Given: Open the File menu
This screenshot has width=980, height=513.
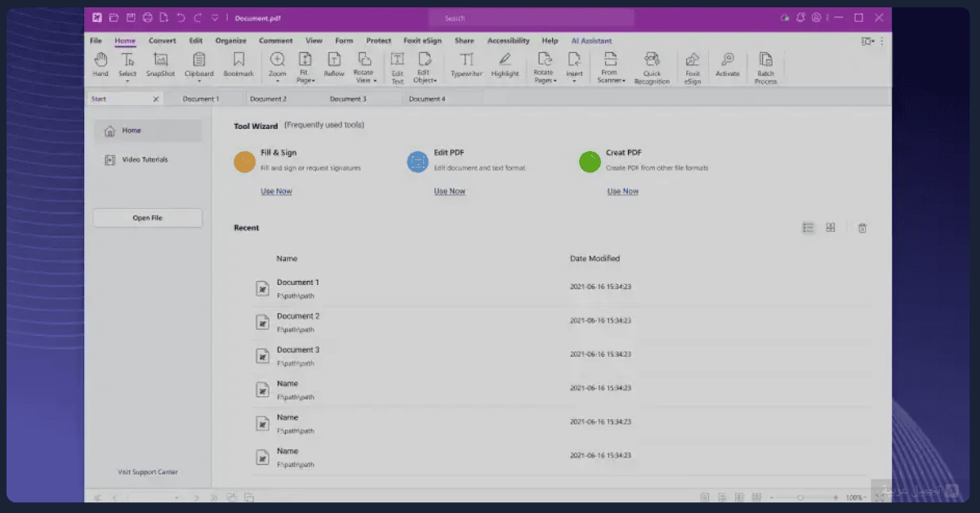Looking at the screenshot, I should 96,41.
